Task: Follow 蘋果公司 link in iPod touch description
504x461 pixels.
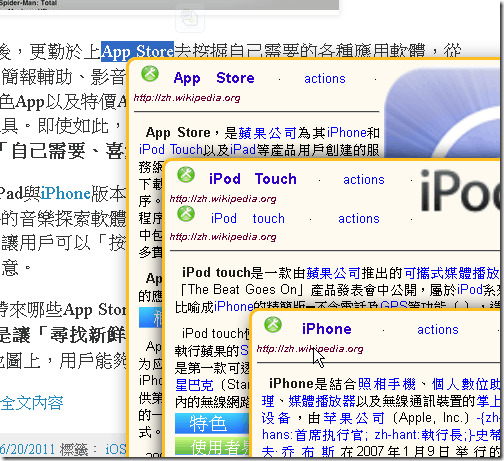Action: [x=333, y=273]
